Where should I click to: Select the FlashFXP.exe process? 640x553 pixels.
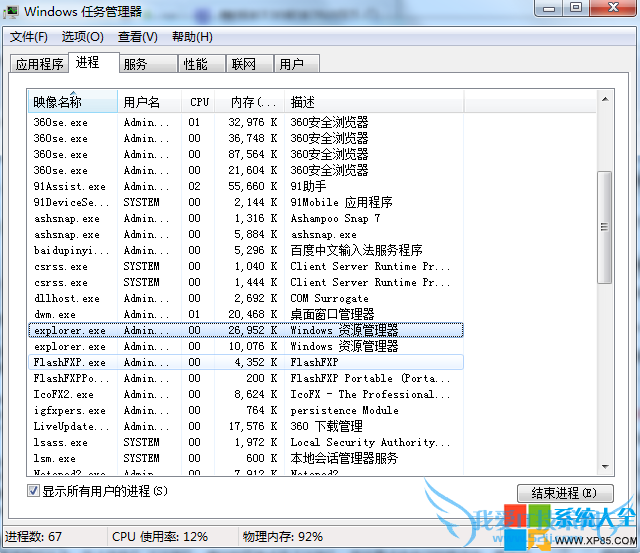246,362
